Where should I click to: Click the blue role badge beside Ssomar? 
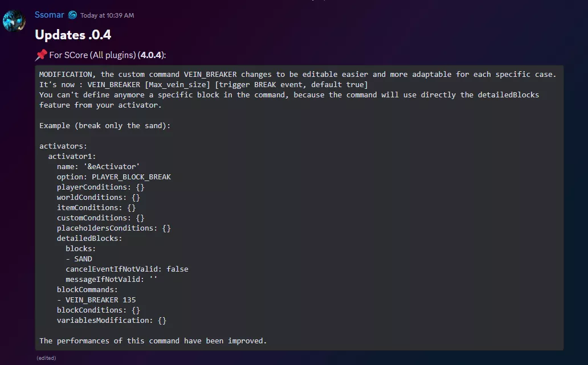[72, 15]
